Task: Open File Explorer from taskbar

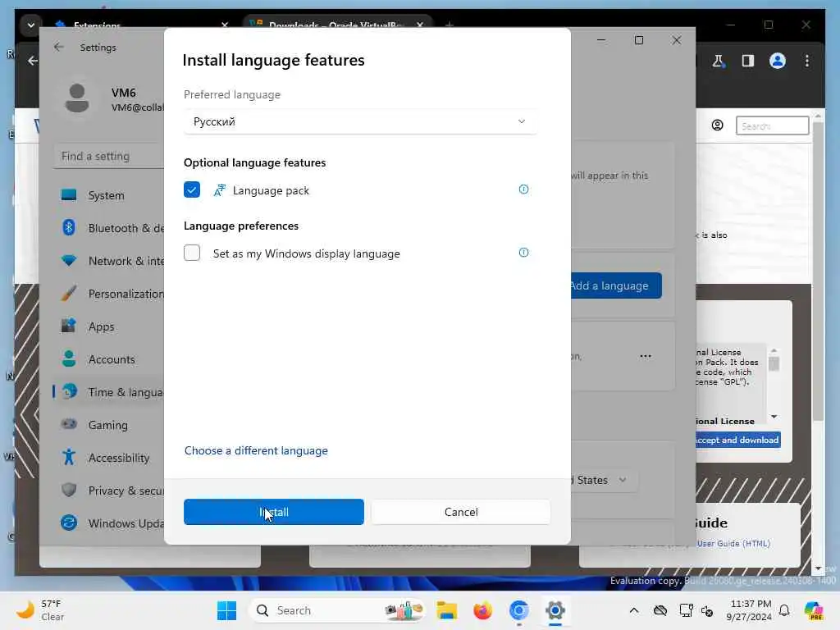Action: point(446,610)
